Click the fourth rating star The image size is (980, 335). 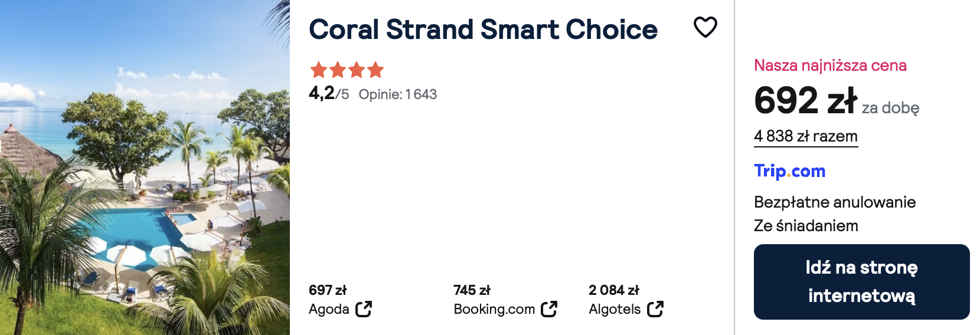(375, 70)
